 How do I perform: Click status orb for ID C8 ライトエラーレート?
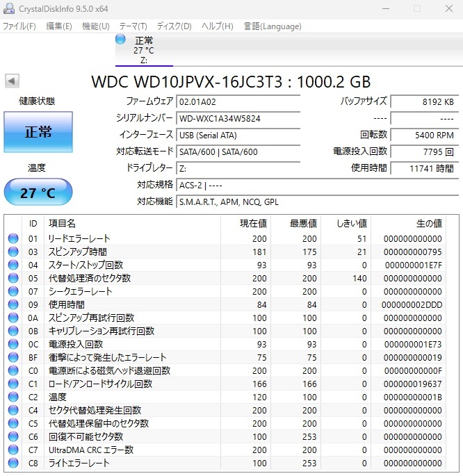(13, 463)
